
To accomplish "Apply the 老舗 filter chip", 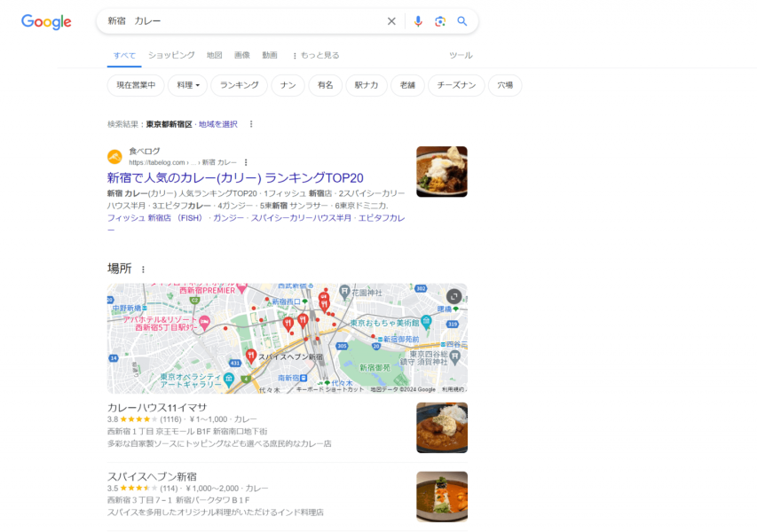I will pos(407,85).
